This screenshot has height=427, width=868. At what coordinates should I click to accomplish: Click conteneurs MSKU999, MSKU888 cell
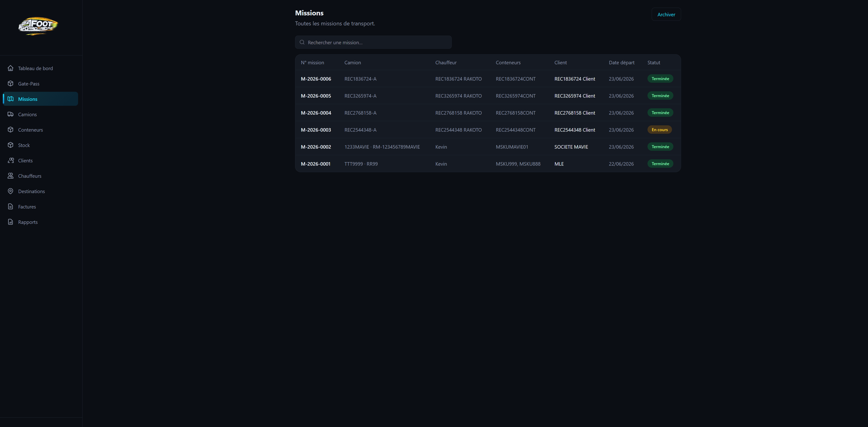coord(518,164)
